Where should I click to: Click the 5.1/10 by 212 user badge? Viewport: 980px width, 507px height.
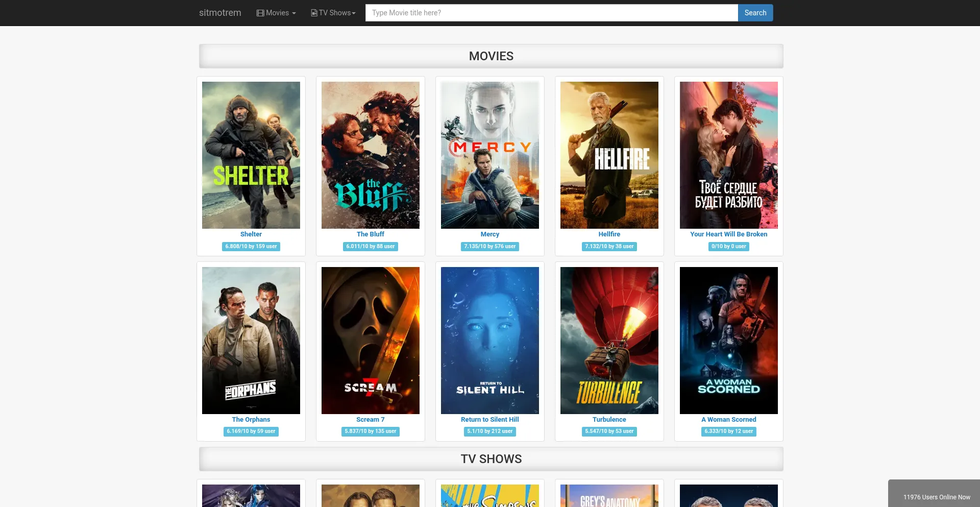tap(490, 431)
